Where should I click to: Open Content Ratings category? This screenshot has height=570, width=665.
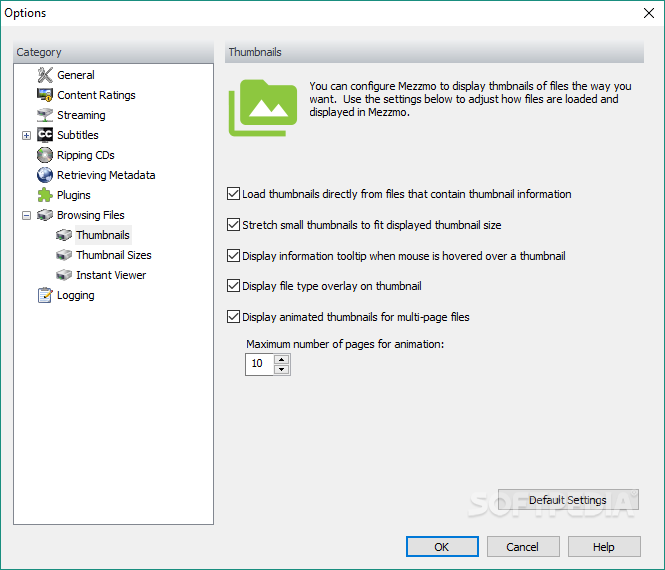[96, 95]
